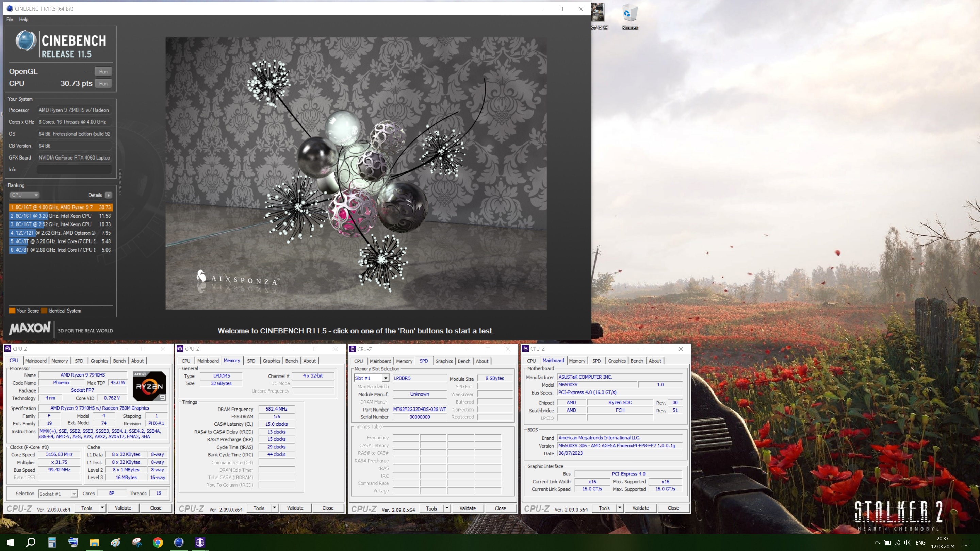Open the Recycle Bin desktop icon
Screen dimensions: 980x551
(630, 17)
